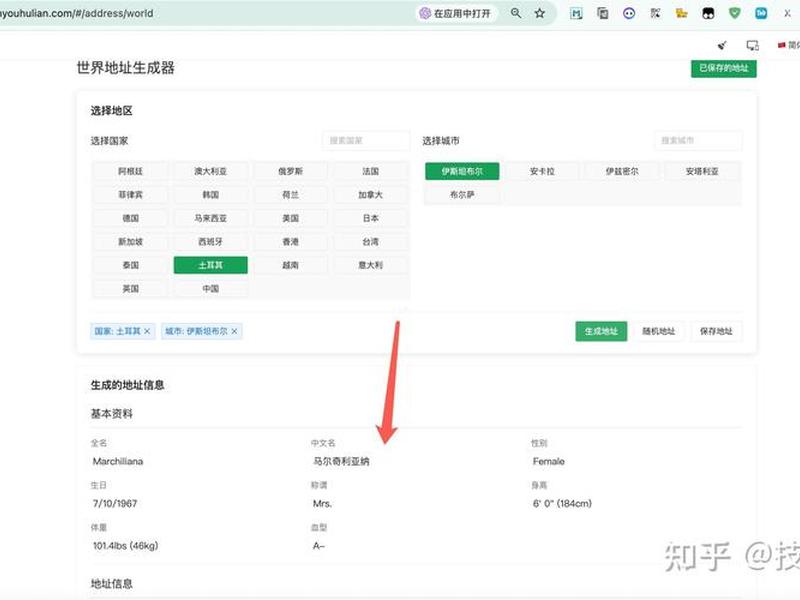Bookmark this page with the star icon
The height and width of the screenshot is (600, 800).
click(x=540, y=13)
